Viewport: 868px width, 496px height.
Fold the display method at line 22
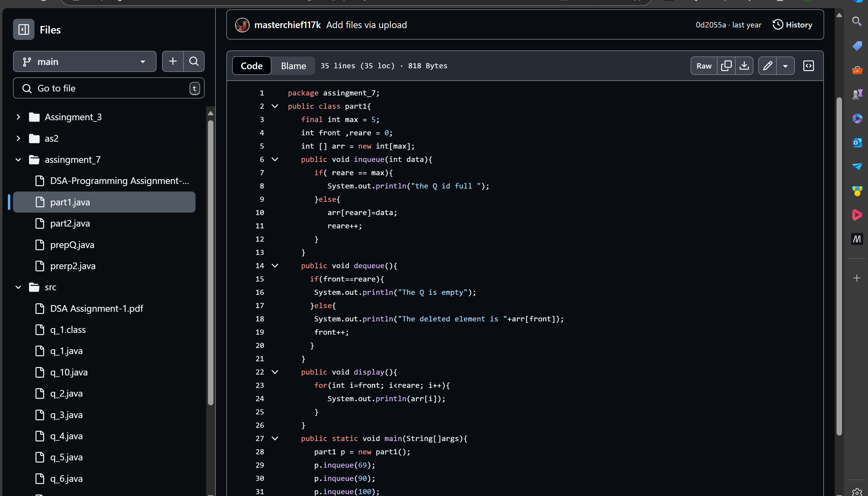pyautogui.click(x=275, y=372)
